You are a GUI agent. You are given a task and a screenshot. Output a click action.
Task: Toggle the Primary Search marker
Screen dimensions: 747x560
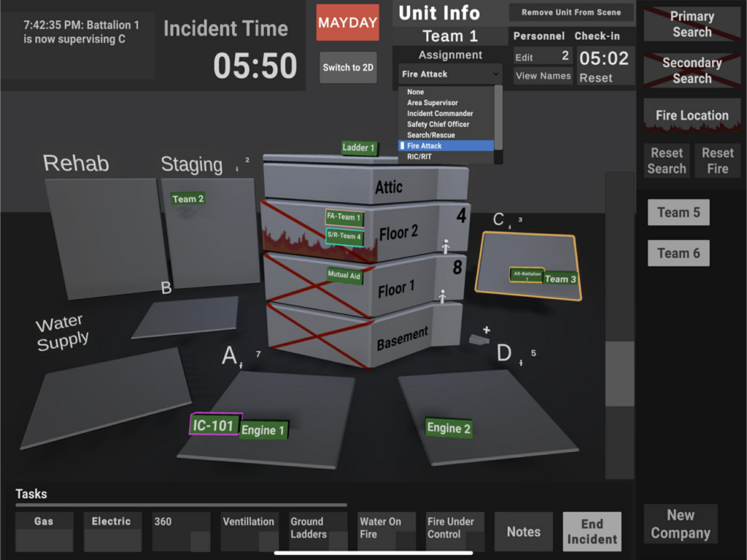tap(692, 24)
